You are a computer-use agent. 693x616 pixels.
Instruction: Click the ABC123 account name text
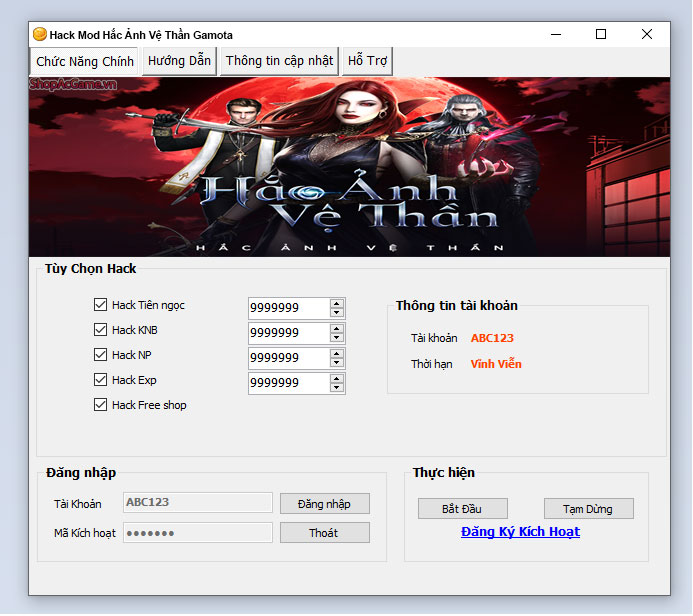(x=492, y=338)
